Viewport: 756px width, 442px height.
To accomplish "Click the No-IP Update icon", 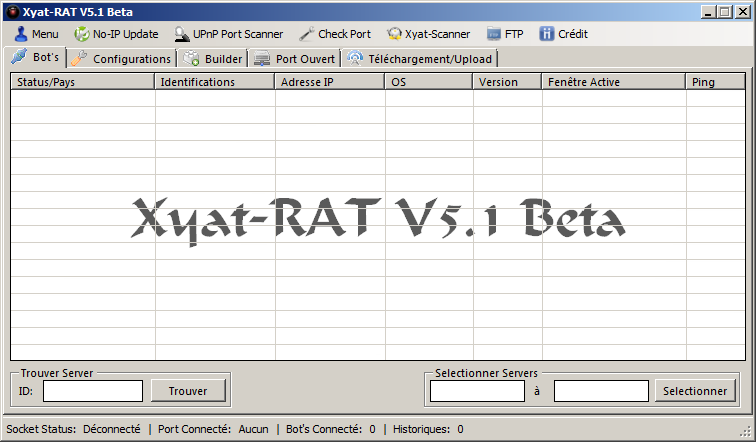I will [x=82, y=34].
